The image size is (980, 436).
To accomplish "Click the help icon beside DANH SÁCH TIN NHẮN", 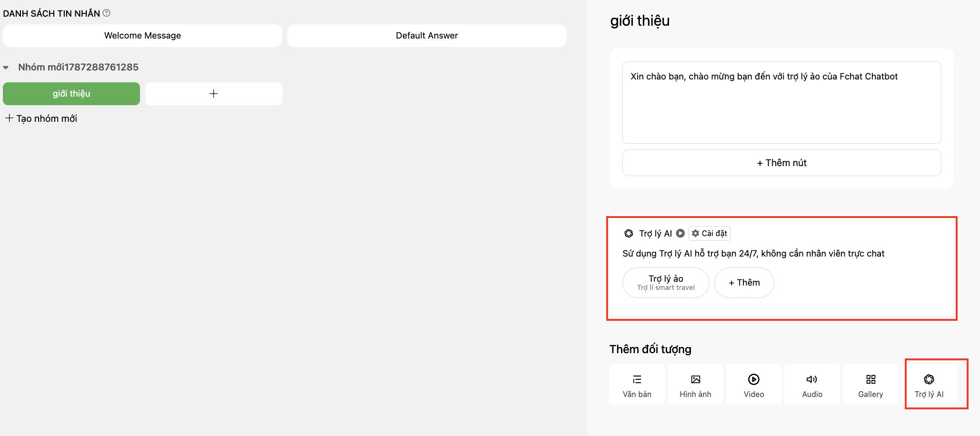I will [107, 13].
